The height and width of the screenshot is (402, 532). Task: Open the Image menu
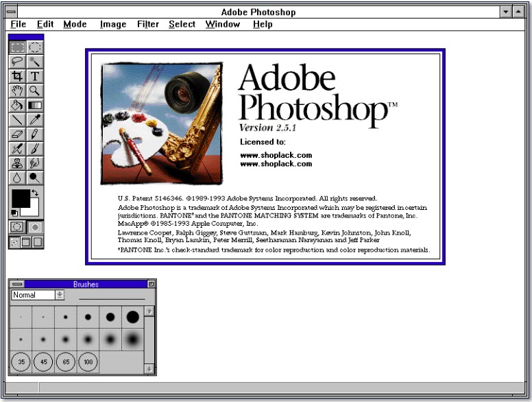113,24
